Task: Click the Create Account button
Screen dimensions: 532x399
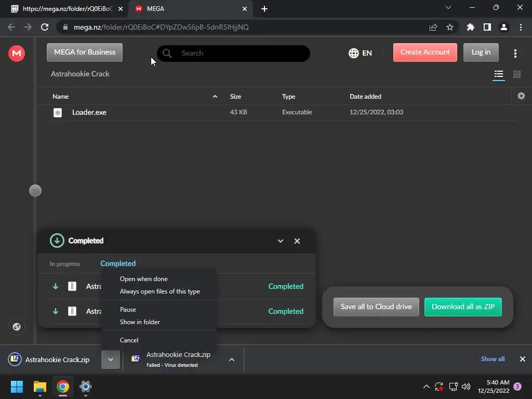Action: click(x=425, y=52)
